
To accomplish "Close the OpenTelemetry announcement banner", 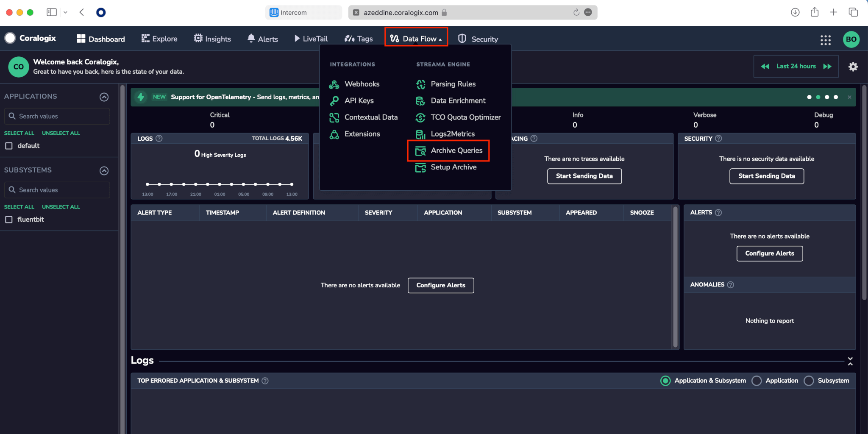I will [x=849, y=97].
